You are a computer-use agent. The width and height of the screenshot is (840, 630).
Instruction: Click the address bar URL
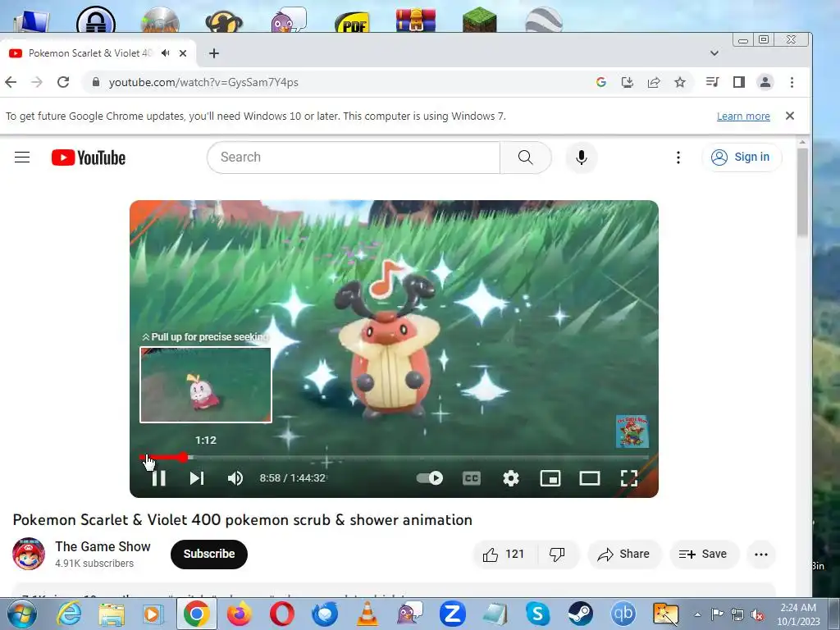click(x=203, y=82)
